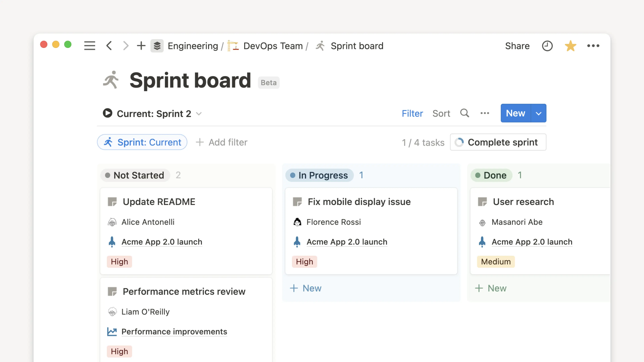Click Add filter
Screen dimensions: 644x362
click(222, 142)
